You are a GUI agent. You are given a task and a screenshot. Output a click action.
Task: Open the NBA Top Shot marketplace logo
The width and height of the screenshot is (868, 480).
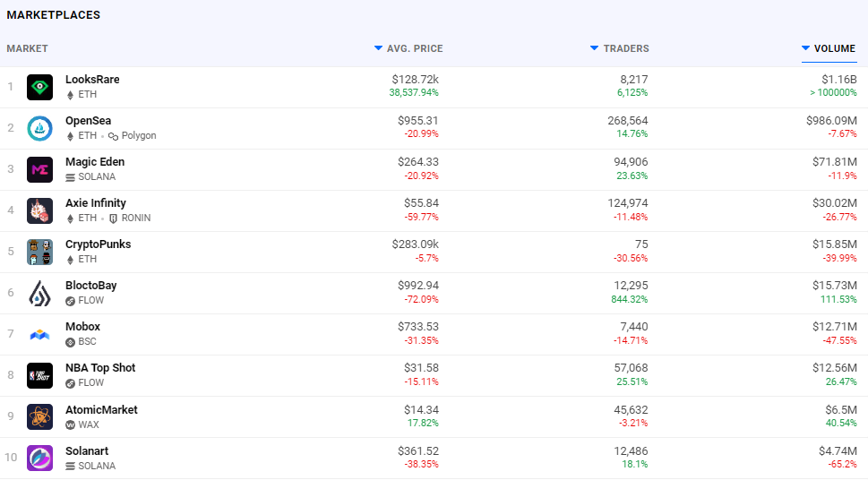[x=39, y=376]
